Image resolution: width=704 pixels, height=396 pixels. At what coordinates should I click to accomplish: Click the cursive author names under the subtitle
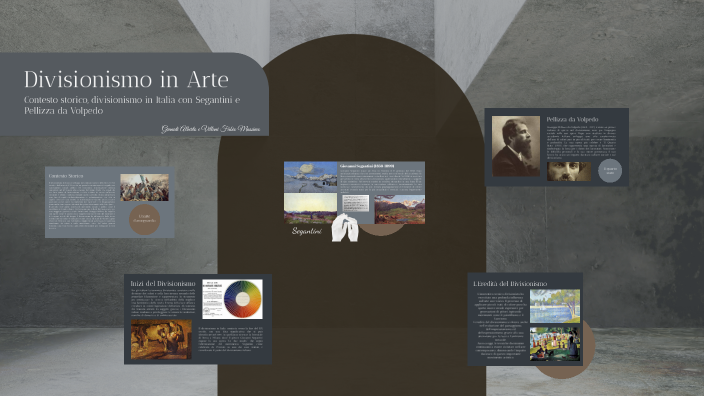coord(211,129)
